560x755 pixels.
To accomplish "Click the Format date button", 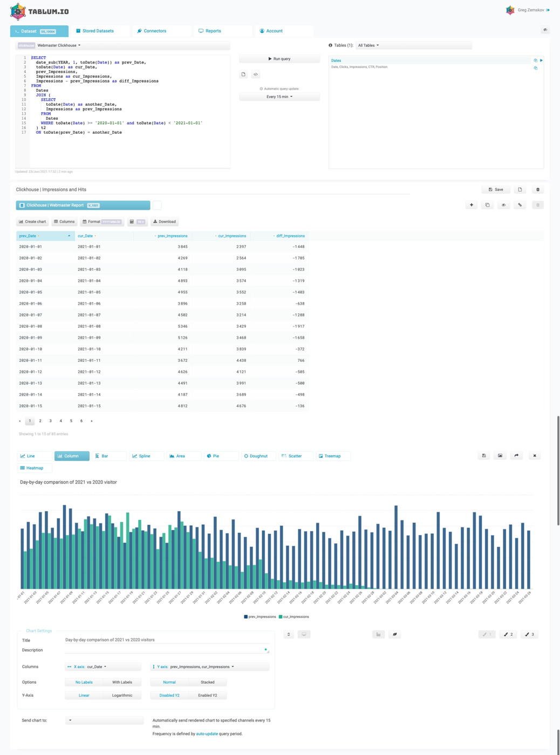I will [101, 222].
